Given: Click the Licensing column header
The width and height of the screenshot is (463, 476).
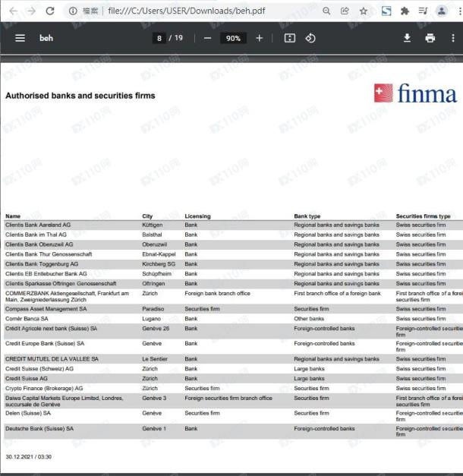Looking at the screenshot, I should point(197,216).
